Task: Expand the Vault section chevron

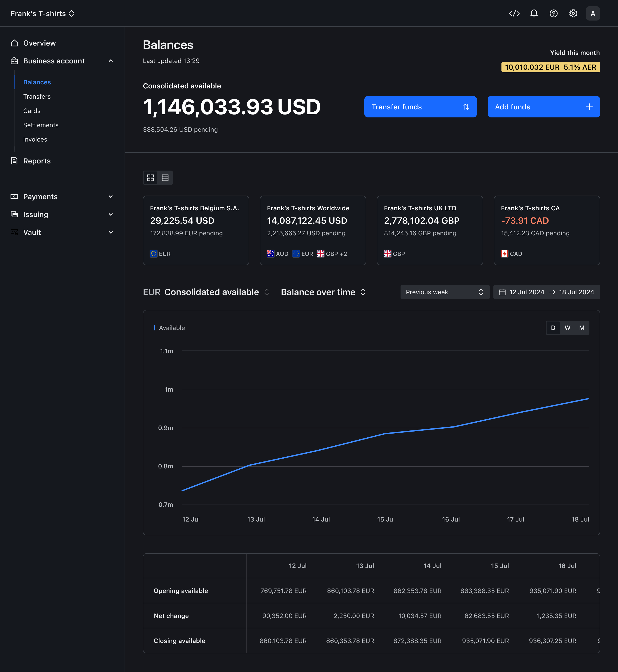Action: pos(111,232)
